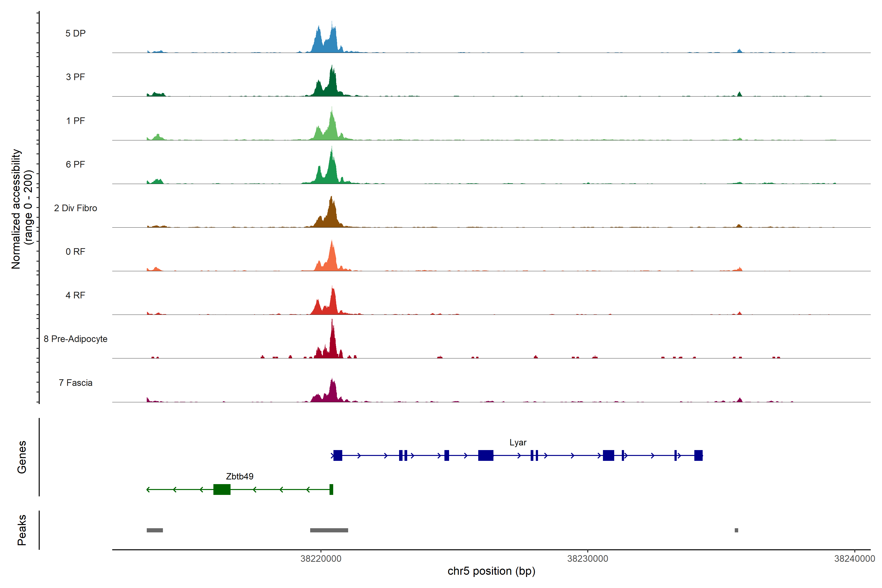Click the leftmost gray peak bar
The image size is (882, 588).
(x=155, y=530)
